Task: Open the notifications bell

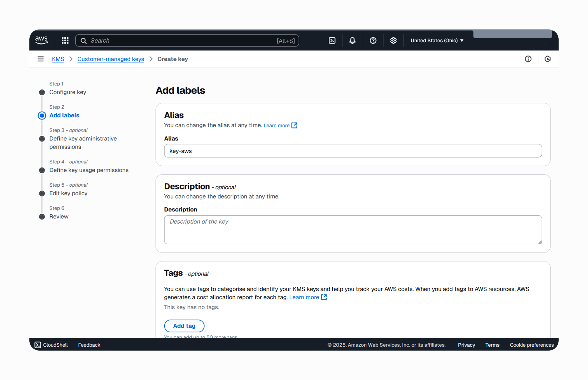Action: (x=352, y=41)
